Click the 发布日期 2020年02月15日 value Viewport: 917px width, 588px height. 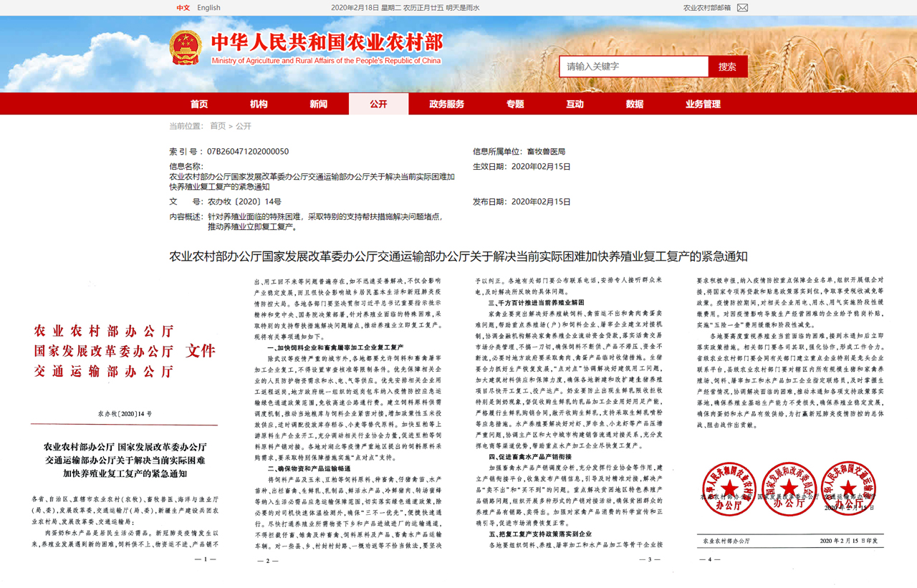(x=541, y=202)
